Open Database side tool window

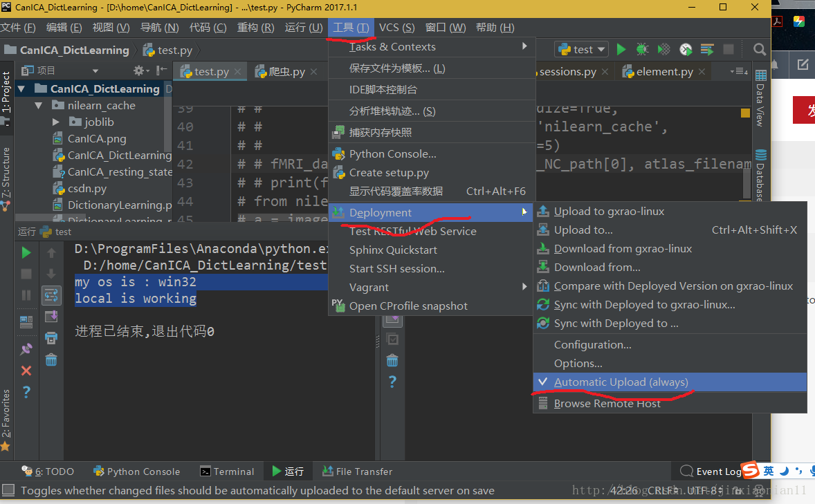(x=760, y=176)
